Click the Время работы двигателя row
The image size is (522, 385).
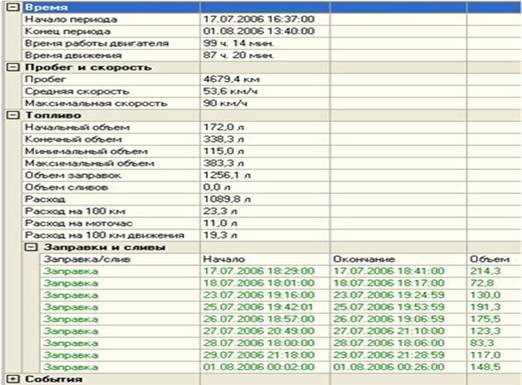[272, 43]
